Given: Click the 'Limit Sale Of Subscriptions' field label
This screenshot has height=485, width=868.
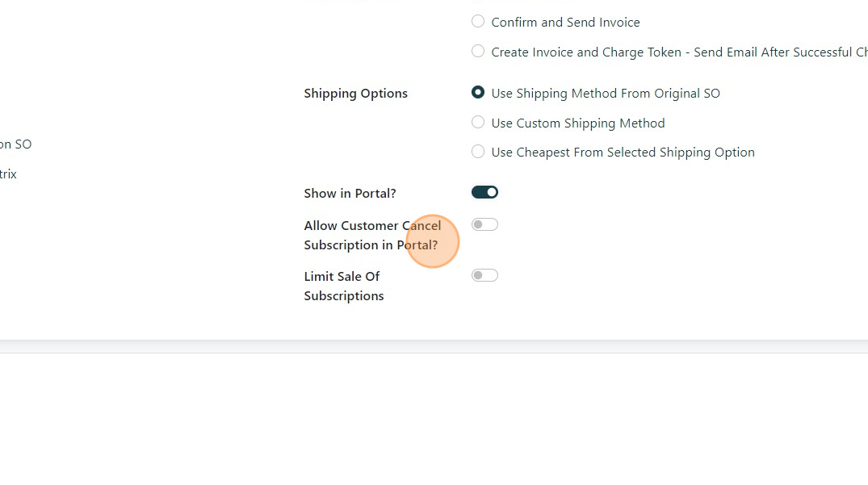Looking at the screenshot, I should coord(343,286).
